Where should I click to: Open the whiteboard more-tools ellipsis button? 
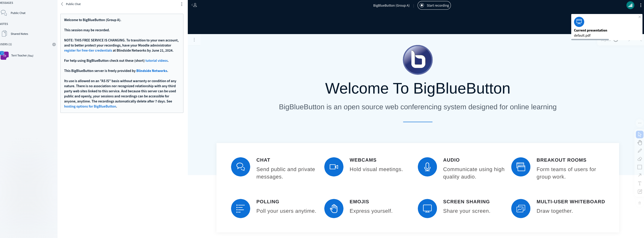point(640,123)
